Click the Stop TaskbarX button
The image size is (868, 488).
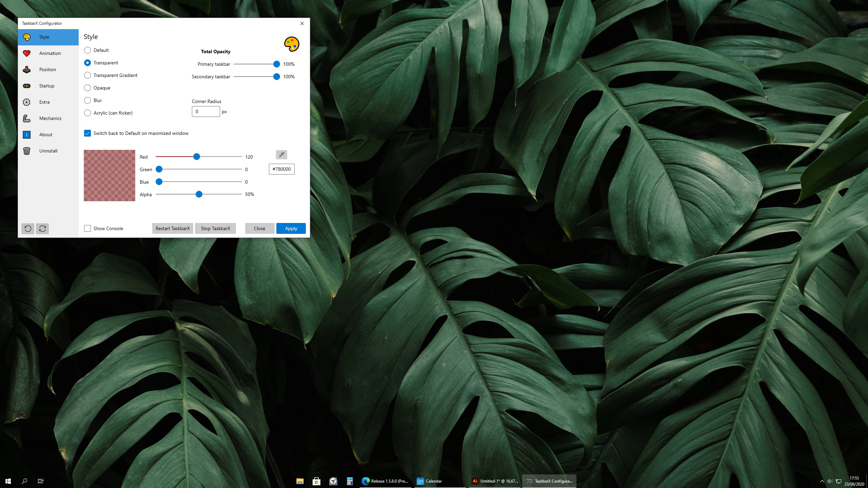[x=215, y=228]
